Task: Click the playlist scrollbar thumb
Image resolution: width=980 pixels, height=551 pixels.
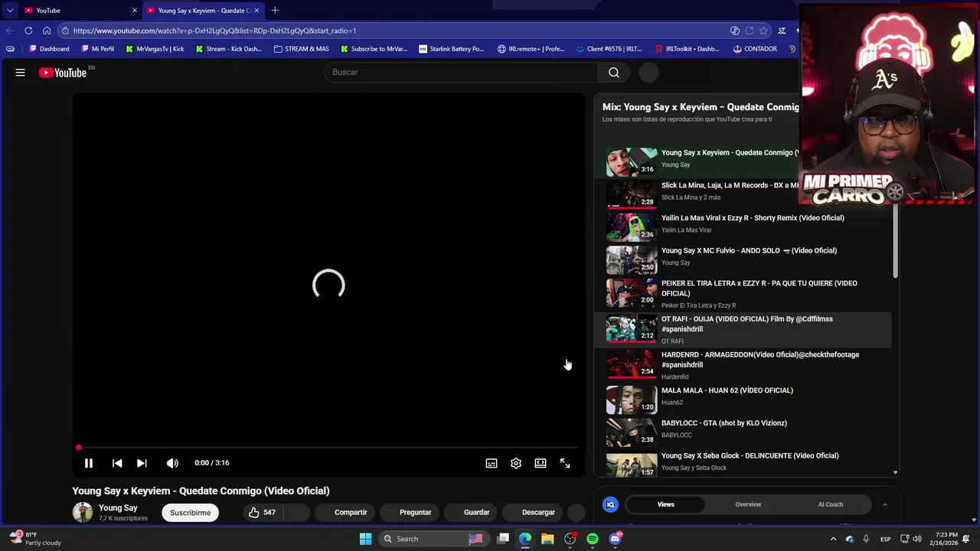Action: tap(894, 239)
